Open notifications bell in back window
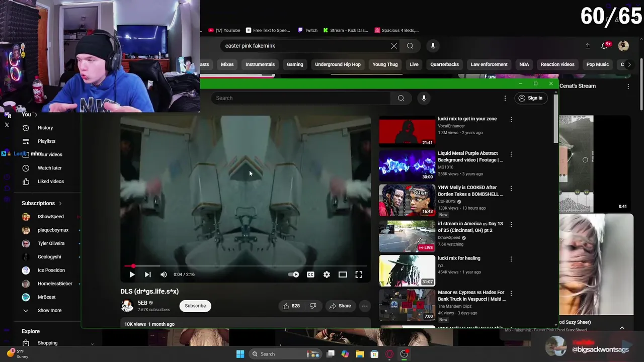The height and width of the screenshot is (362, 644). [605, 46]
